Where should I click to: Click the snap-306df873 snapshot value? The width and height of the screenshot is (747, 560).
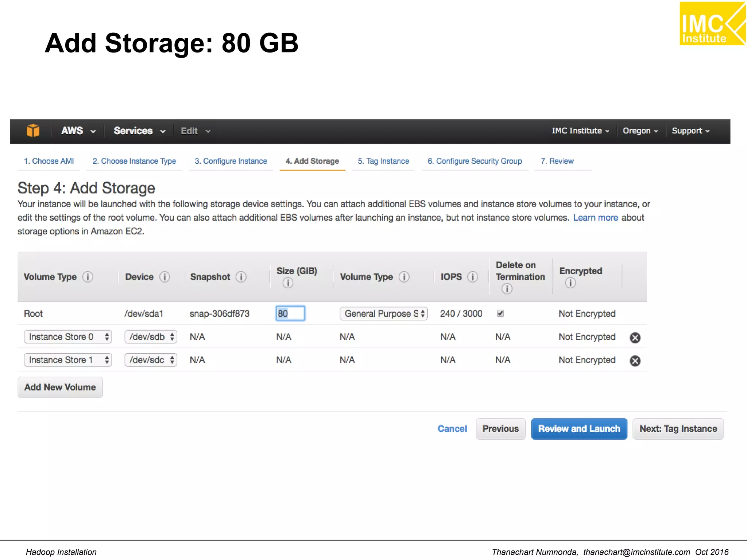[x=220, y=314]
